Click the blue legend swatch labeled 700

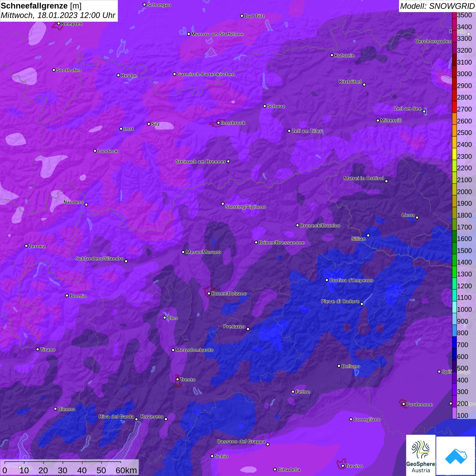coord(454,342)
